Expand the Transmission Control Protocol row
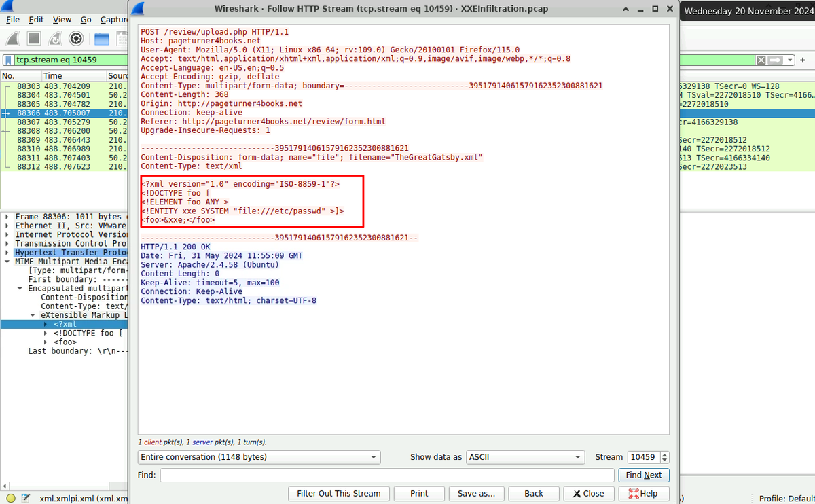This screenshot has height=504, width=815. (8, 244)
